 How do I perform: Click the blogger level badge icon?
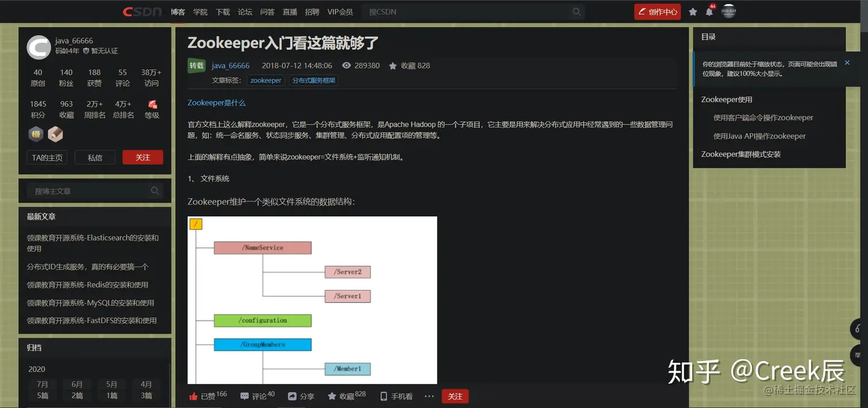click(152, 104)
